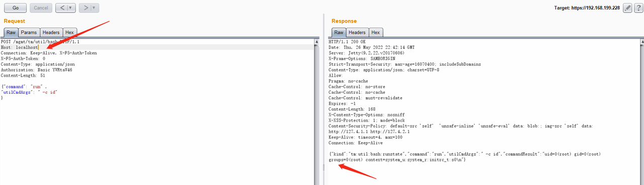644x185 pixels.
Task: Select the Raw tab in the Response panel
Action: coord(339,32)
